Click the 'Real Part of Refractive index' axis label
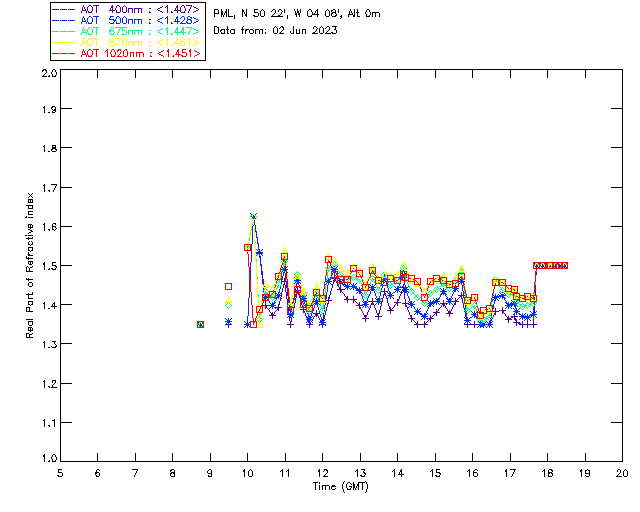Viewport: 640px width, 512px height. point(29,265)
